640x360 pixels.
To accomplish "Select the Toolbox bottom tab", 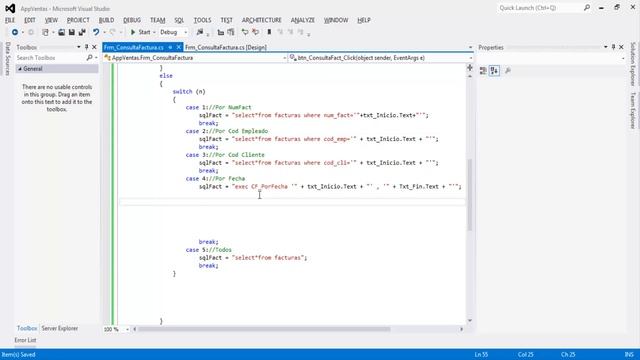I will pos(27,328).
